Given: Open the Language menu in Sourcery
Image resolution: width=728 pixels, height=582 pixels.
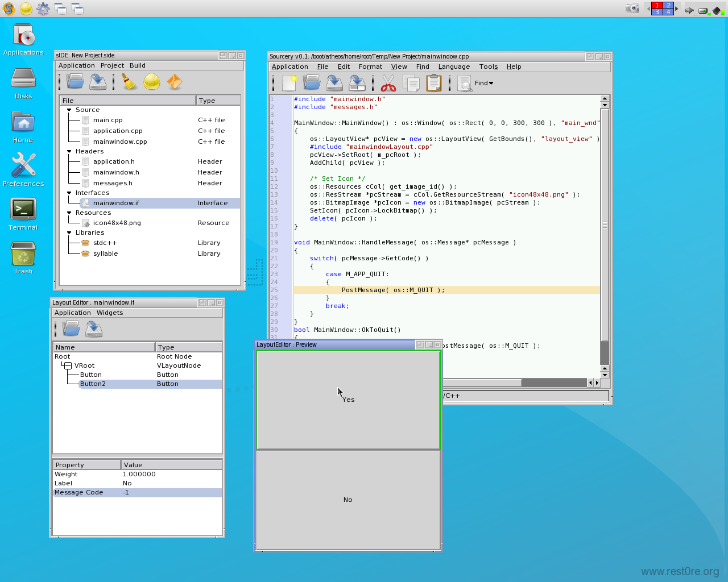Looking at the screenshot, I should (x=454, y=66).
